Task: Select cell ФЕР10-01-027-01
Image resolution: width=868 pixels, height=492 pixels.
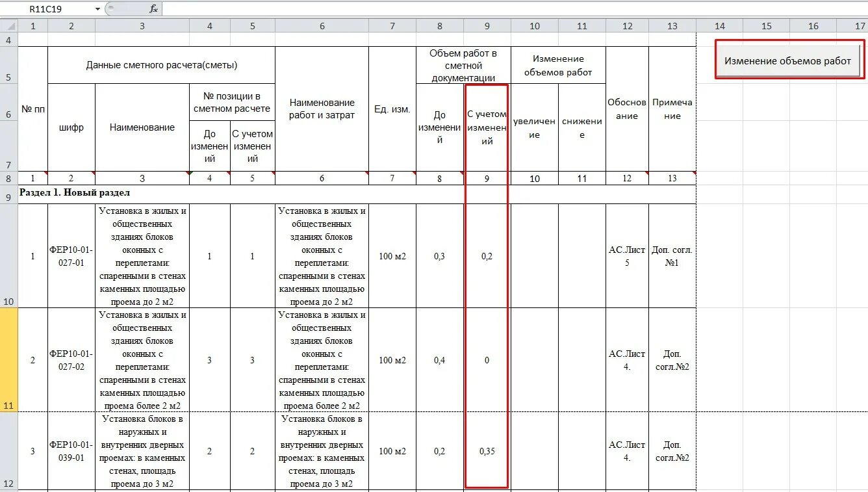Action: 71,256
